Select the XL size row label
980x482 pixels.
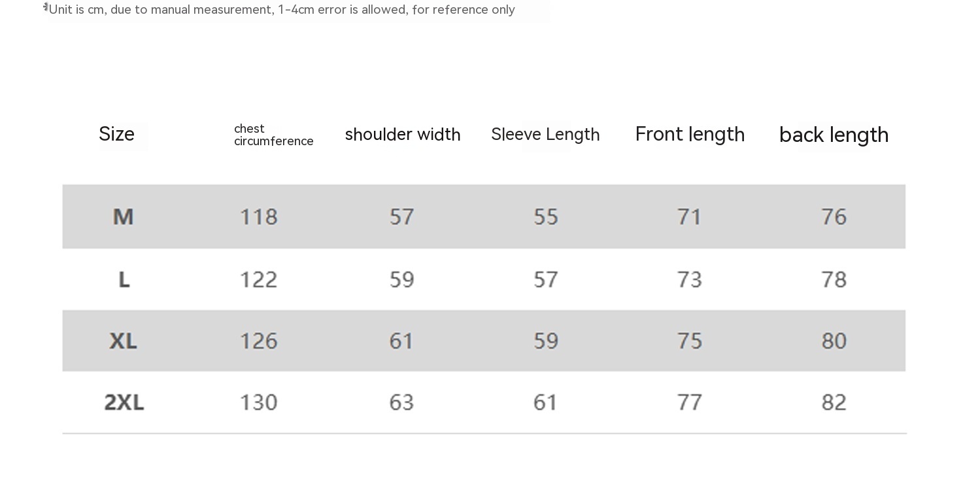(123, 341)
